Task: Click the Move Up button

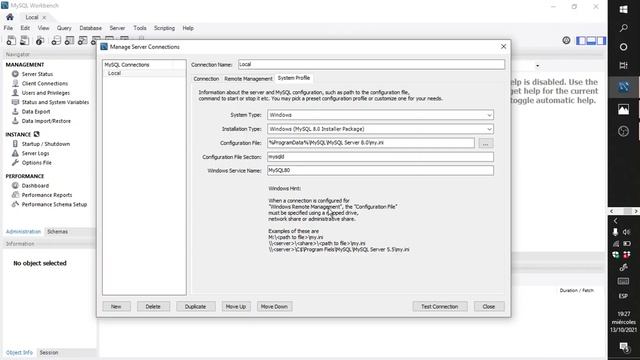Action: click(x=236, y=307)
